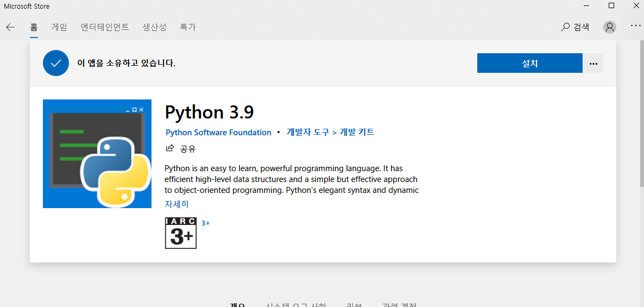Open the 생산성 tab

[154, 28]
